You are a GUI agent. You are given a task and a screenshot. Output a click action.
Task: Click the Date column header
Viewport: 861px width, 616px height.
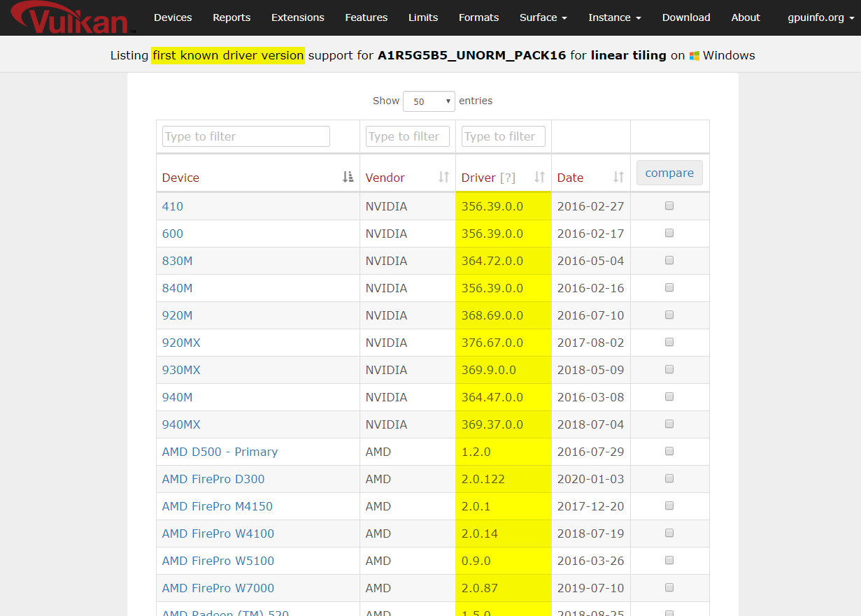tap(591, 173)
